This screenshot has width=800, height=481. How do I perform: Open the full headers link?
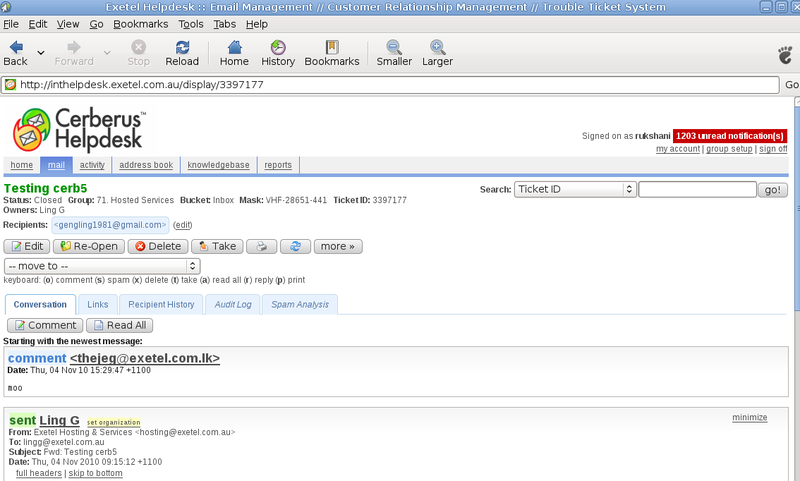39,473
